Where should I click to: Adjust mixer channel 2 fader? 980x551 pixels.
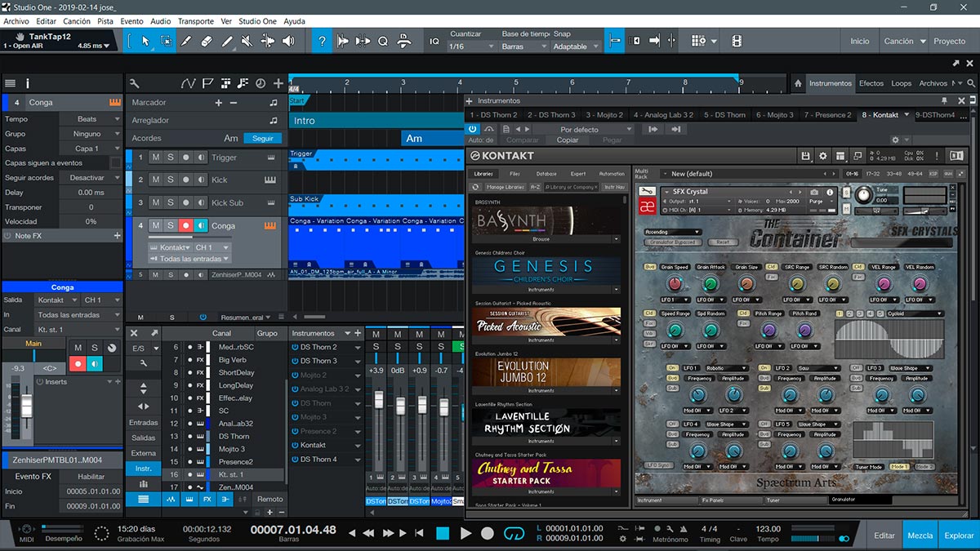(x=400, y=406)
